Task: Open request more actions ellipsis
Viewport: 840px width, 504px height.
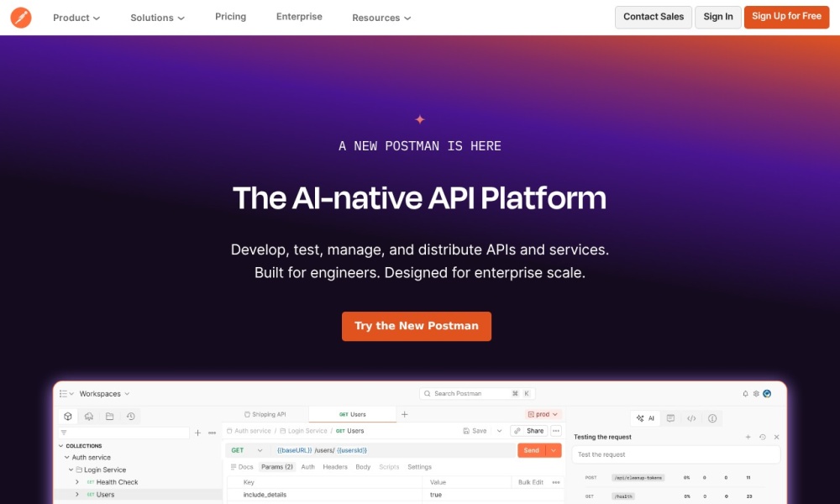Action: click(x=556, y=431)
